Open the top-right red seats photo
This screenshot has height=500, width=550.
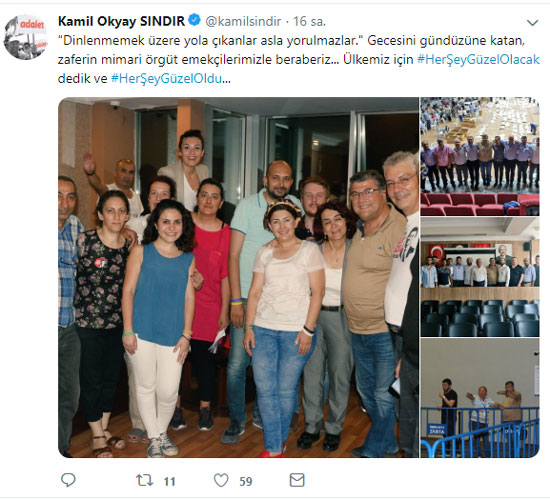[479, 156]
